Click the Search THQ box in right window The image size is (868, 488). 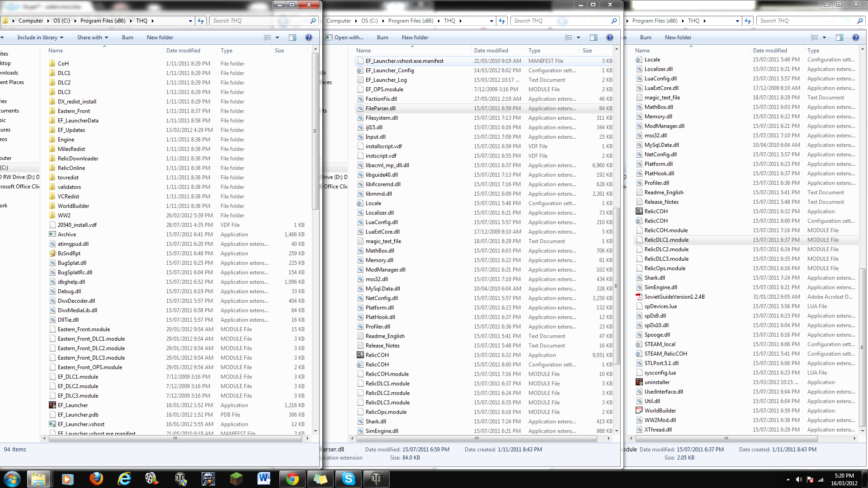click(x=811, y=21)
